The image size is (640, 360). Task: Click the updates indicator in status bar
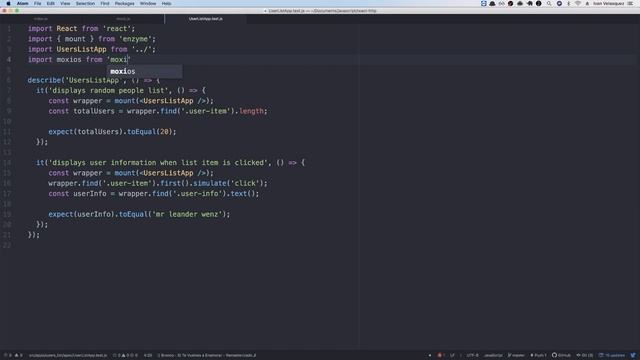pos(611,355)
